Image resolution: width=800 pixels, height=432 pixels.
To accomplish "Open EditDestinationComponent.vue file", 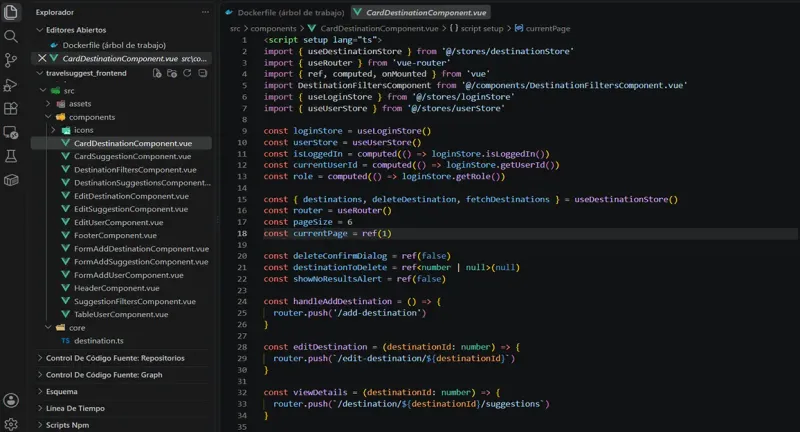I will pos(131,196).
